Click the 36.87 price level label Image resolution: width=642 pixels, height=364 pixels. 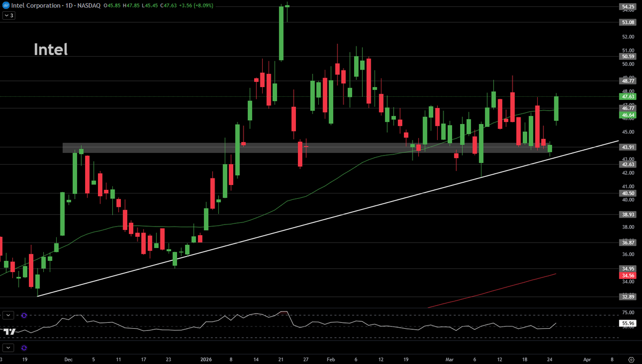click(628, 242)
